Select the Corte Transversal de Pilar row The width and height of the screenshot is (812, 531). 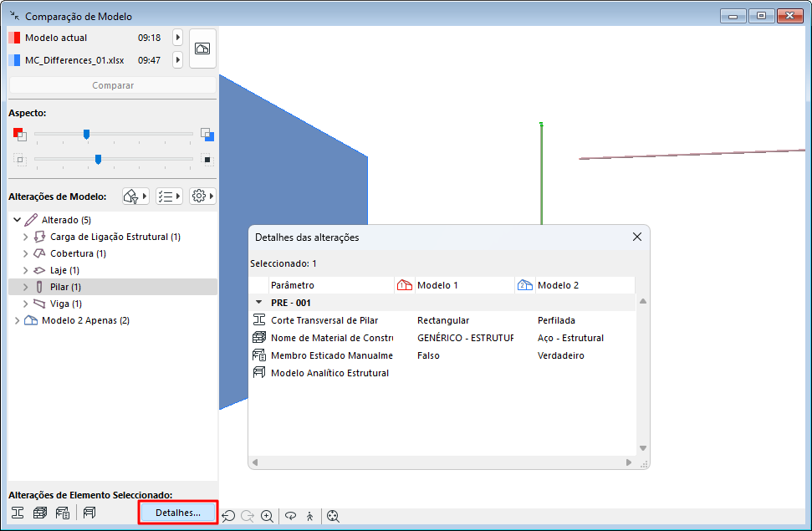(x=442, y=320)
